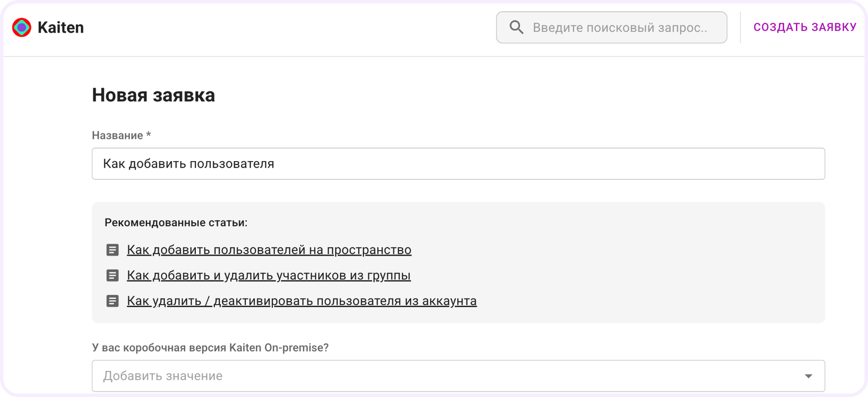Image resolution: width=868 pixels, height=397 pixels.
Task: Select the 'Добавить значение' combo box field
Action: click(458, 376)
